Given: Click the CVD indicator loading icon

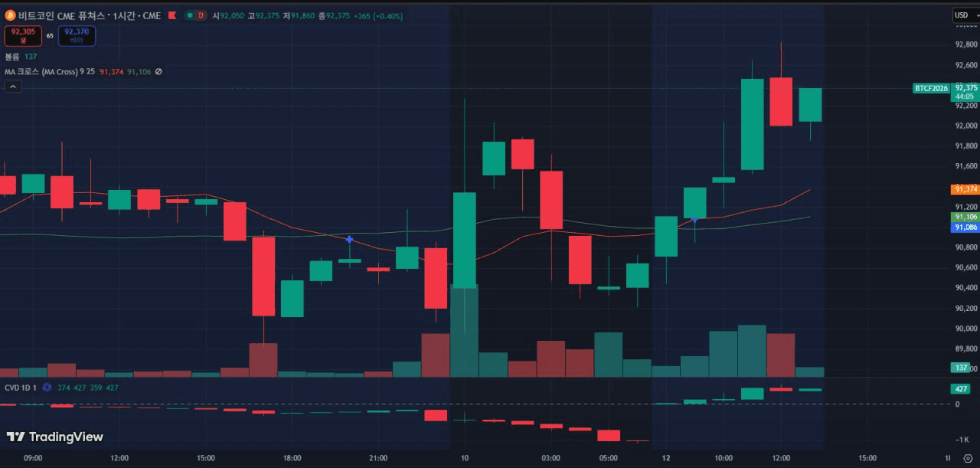Looking at the screenshot, I should (x=47, y=388).
